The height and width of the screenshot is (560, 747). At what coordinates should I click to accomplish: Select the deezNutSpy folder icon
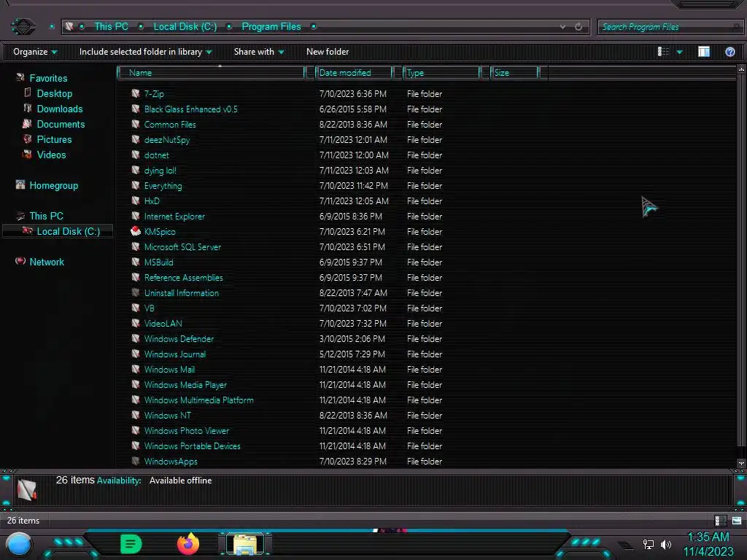coord(136,139)
